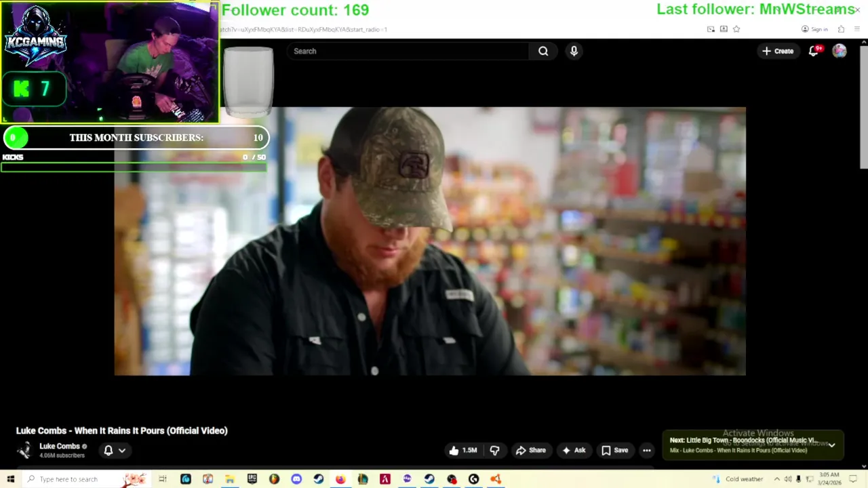Viewport: 868px width, 488px height.
Task: Open File Explorer from the taskbar
Action: (230, 479)
